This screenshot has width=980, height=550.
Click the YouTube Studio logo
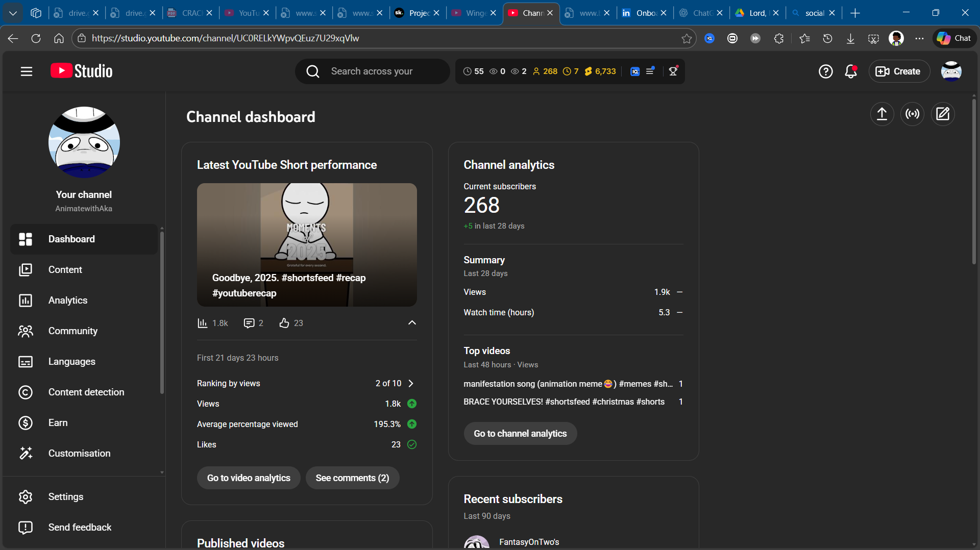(82, 71)
